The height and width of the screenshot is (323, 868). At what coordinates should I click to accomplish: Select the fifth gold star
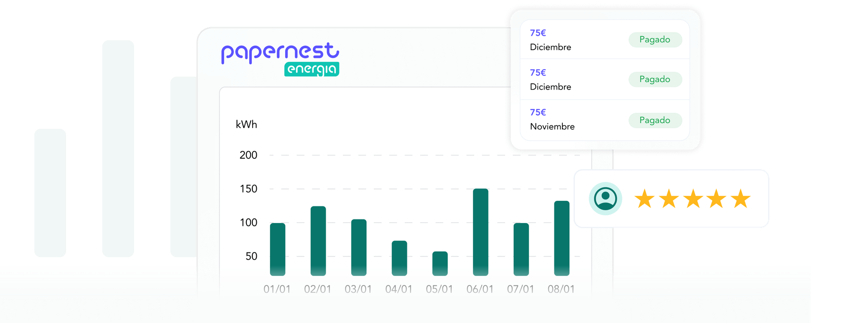click(x=741, y=199)
